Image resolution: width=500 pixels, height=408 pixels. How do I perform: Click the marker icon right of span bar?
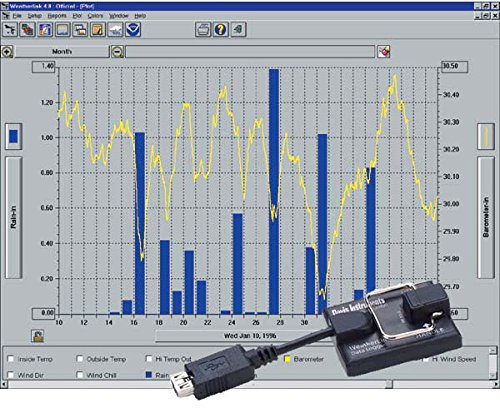(x=384, y=52)
